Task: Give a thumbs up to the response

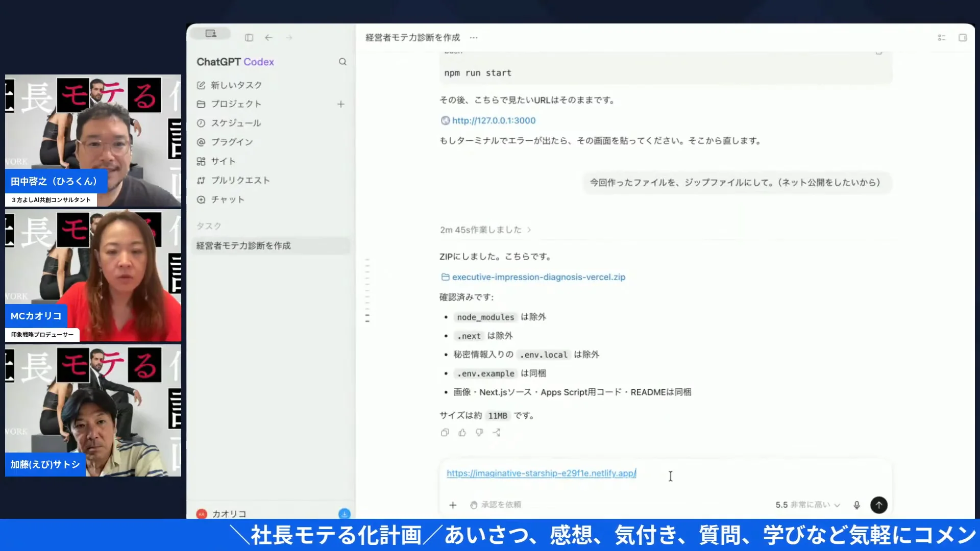Action: [x=462, y=433]
